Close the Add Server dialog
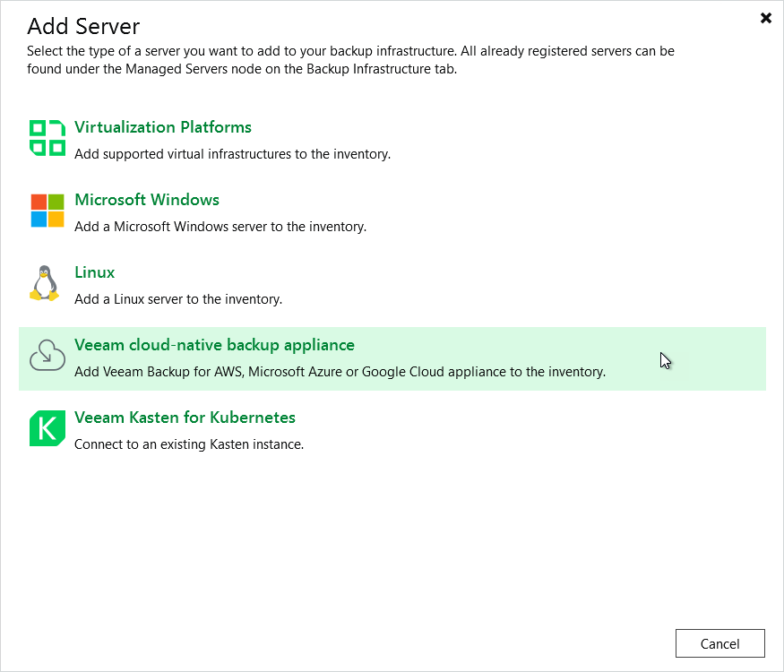The height and width of the screenshot is (672, 784). tap(766, 17)
